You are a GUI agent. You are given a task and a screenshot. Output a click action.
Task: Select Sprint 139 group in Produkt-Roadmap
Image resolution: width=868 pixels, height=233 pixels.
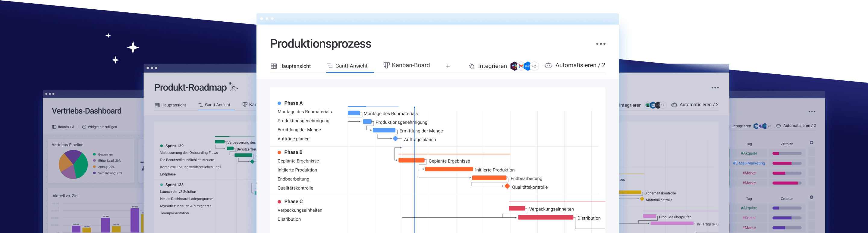point(174,146)
